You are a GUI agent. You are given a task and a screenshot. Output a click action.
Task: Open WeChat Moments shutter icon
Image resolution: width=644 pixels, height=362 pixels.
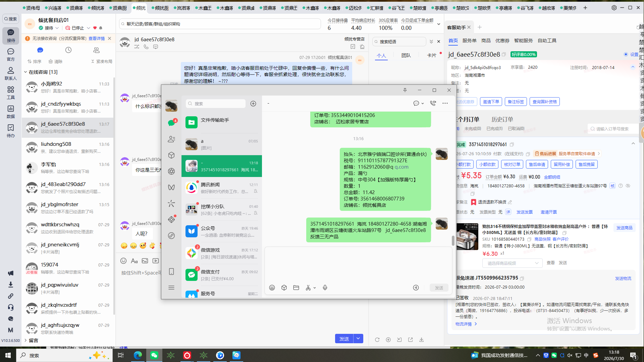click(171, 171)
